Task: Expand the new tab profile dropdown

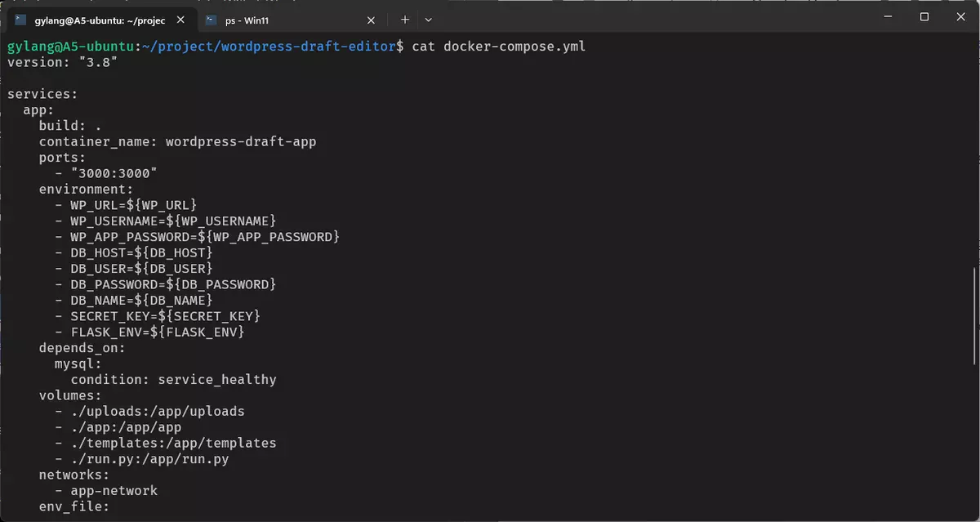Action: (x=429, y=19)
